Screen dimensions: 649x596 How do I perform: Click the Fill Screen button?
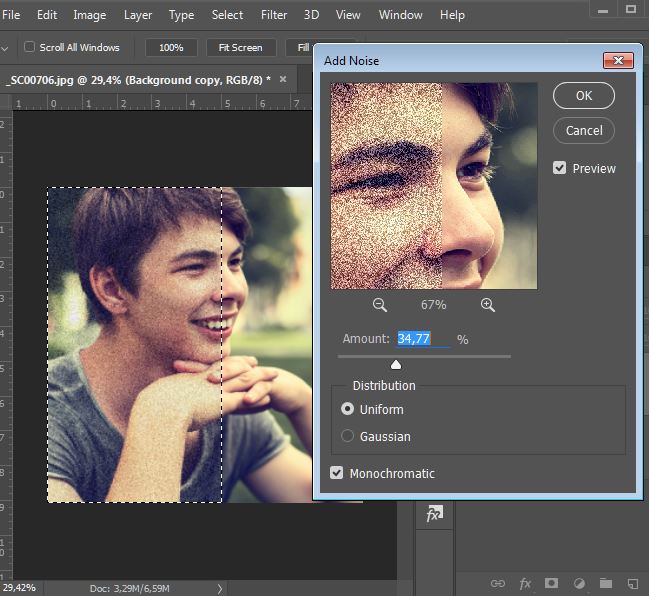click(300, 48)
